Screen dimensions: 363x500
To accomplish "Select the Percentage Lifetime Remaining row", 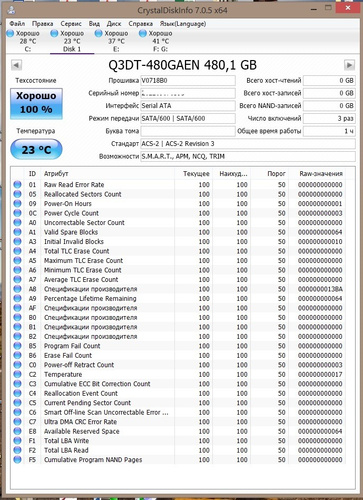I will coord(178,298).
